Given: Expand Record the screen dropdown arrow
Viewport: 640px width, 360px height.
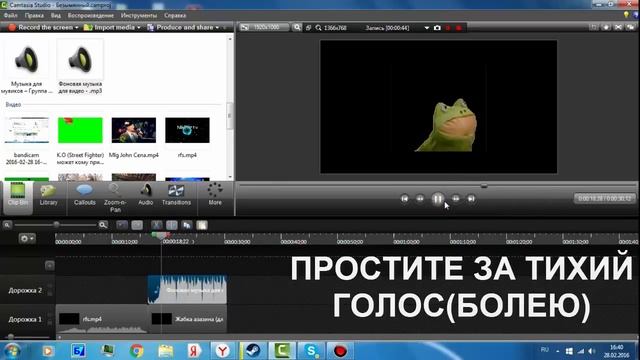Looking at the screenshot, I should 76,27.
